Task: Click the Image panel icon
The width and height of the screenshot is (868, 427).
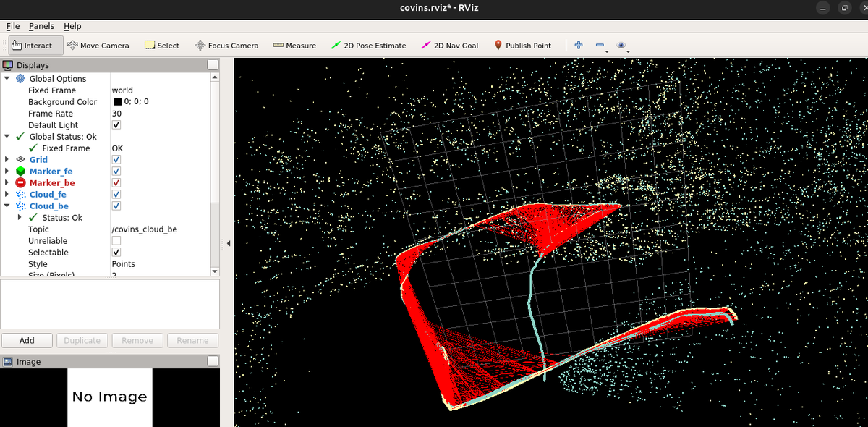Action: point(8,361)
